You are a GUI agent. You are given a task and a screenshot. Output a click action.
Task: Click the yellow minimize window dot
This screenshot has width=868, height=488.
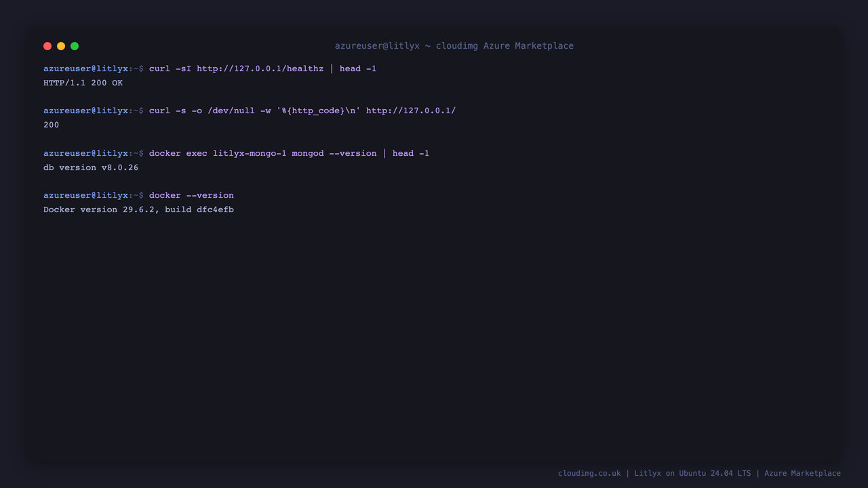tap(61, 46)
